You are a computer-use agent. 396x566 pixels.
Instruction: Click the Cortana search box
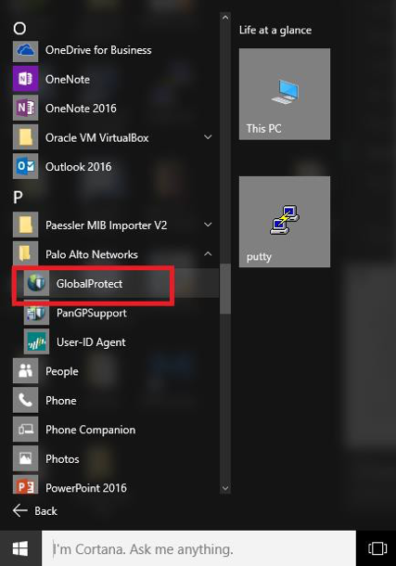pyautogui.click(x=199, y=549)
